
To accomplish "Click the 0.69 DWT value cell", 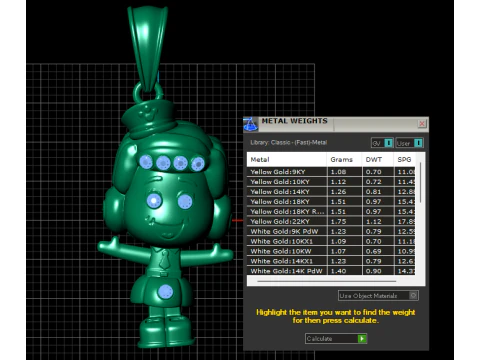I will (378, 251).
